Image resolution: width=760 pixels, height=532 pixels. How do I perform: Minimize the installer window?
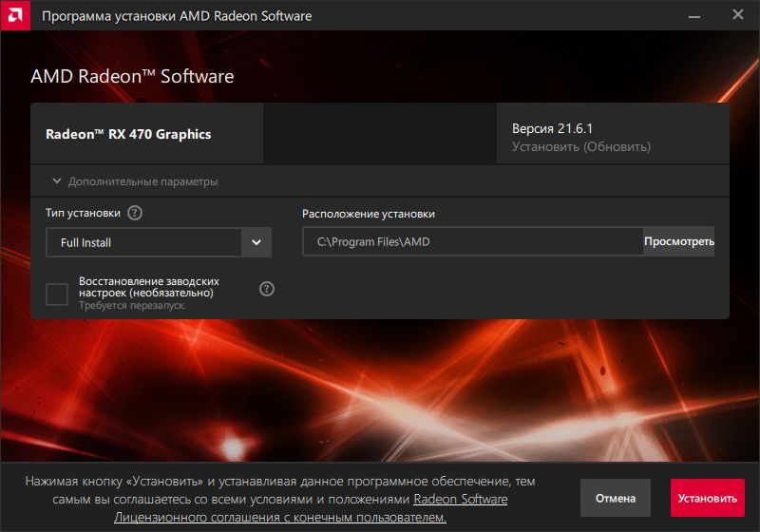pos(694,15)
